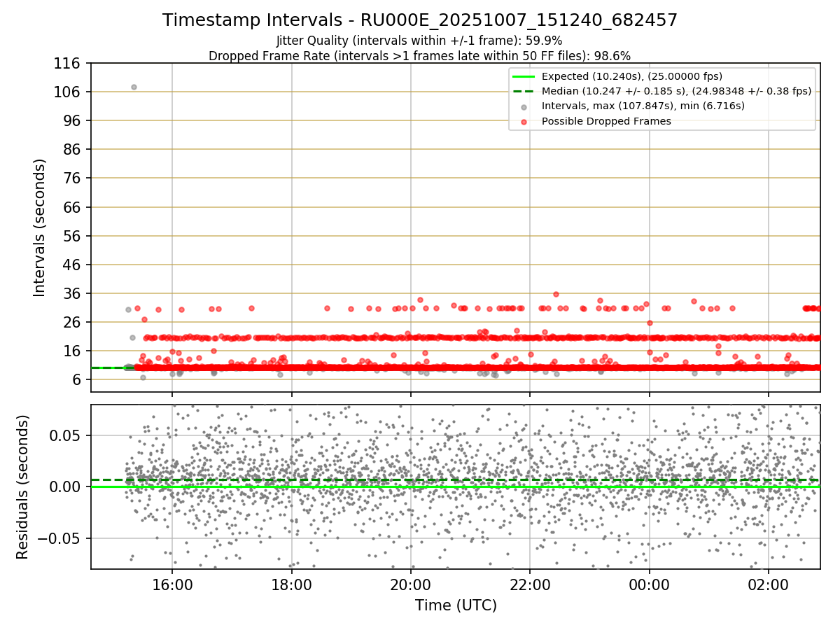The height and width of the screenshot is (630, 840).
Task: Click the 'Dropped Frame Rate' subtitle line
Action: 420,55
